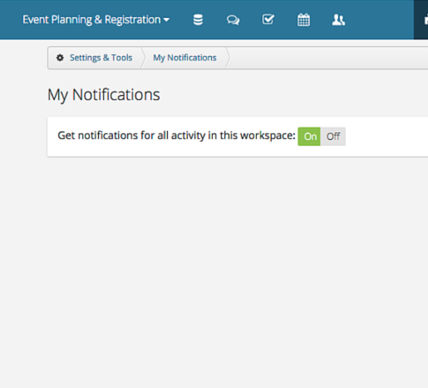
Task: Click the My Notifications page heading
Action: tap(104, 95)
